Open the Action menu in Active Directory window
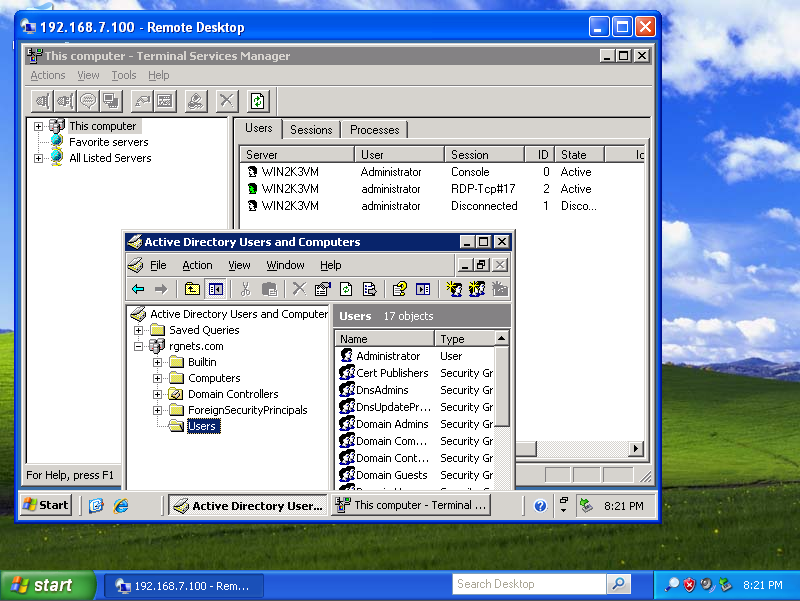Viewport: 800px width, 601px height. (197, 265)
